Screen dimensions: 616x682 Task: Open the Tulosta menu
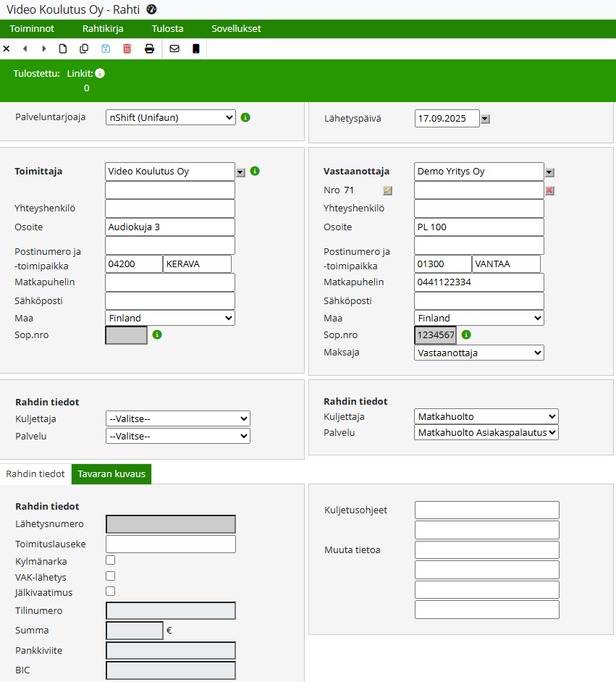167,29
